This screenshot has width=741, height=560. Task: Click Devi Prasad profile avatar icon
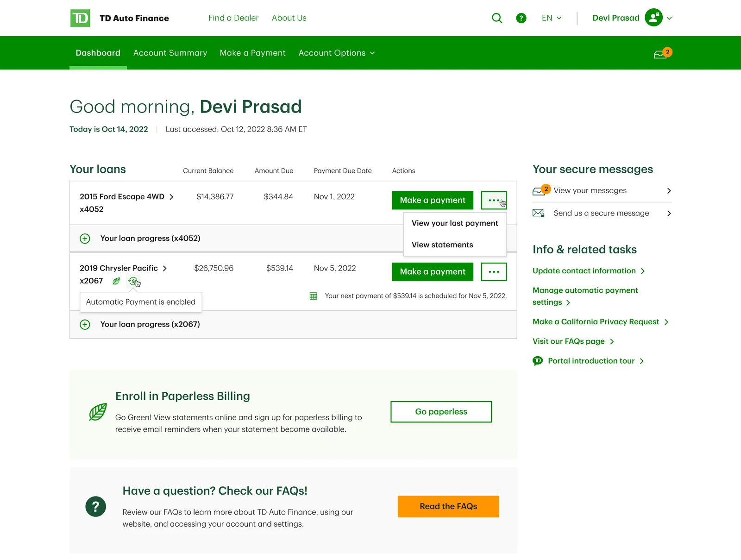pyautogui.click(x=653, y=18)
